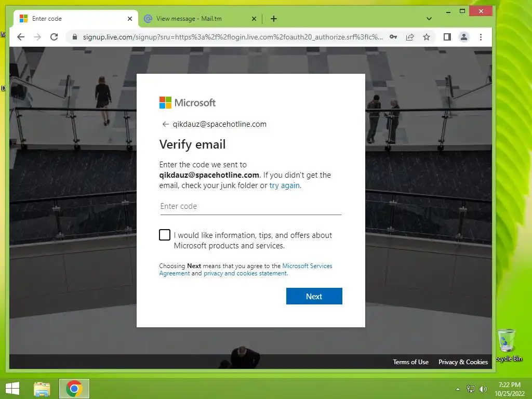Open privacy and cookies statement link
Viewport: 532px width, 399px height.
(245, 273)
